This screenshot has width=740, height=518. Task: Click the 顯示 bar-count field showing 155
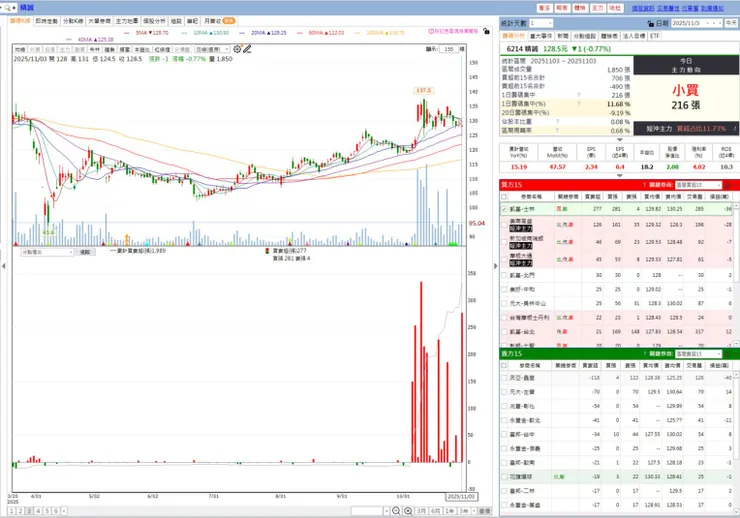coord(448,49)
